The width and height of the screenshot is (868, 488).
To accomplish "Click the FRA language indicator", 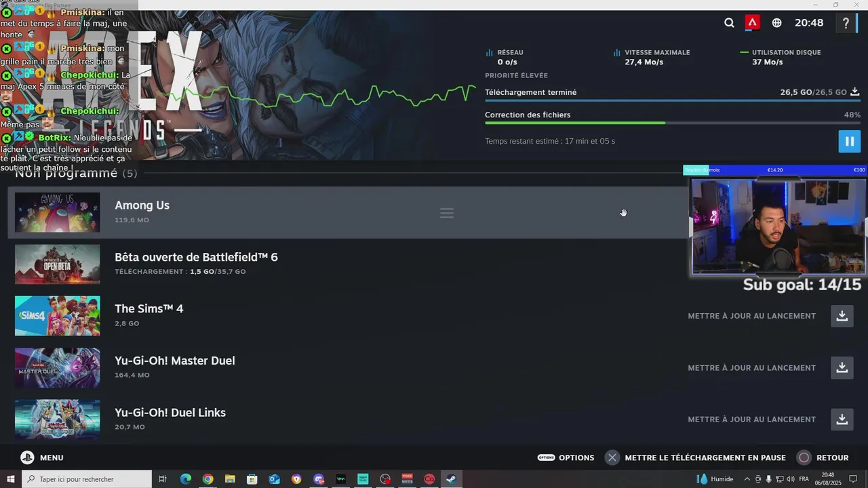I will (x=804, y=479).
